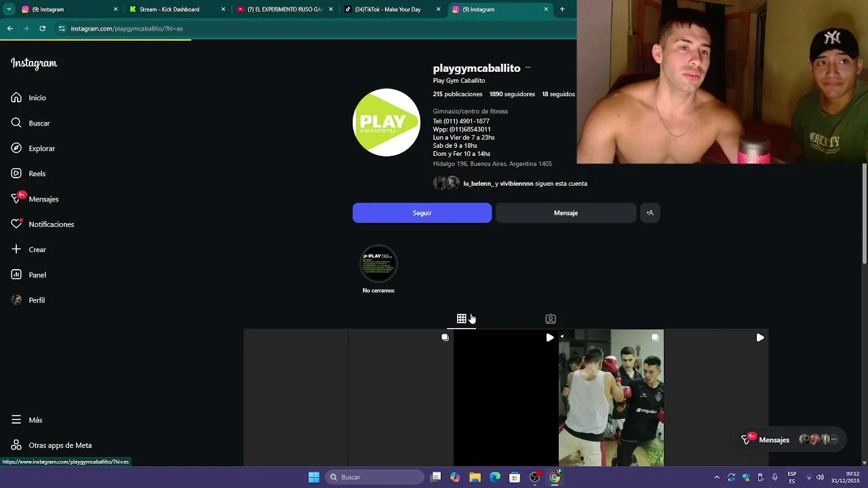Open Windows Start menu

coord(314,477)
